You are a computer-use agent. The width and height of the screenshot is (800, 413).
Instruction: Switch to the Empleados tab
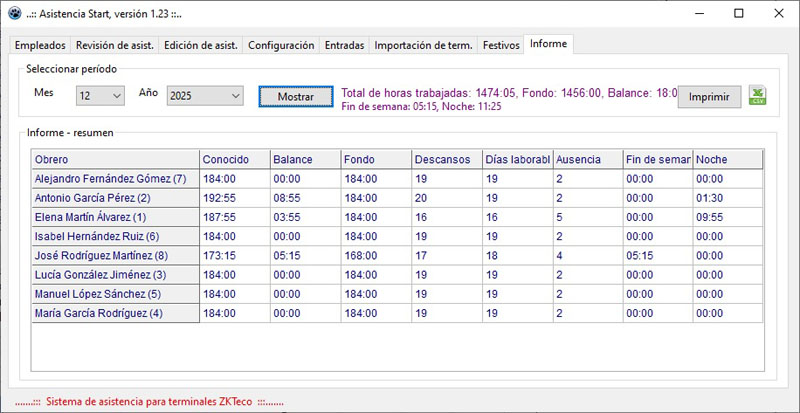coord(41,46)
